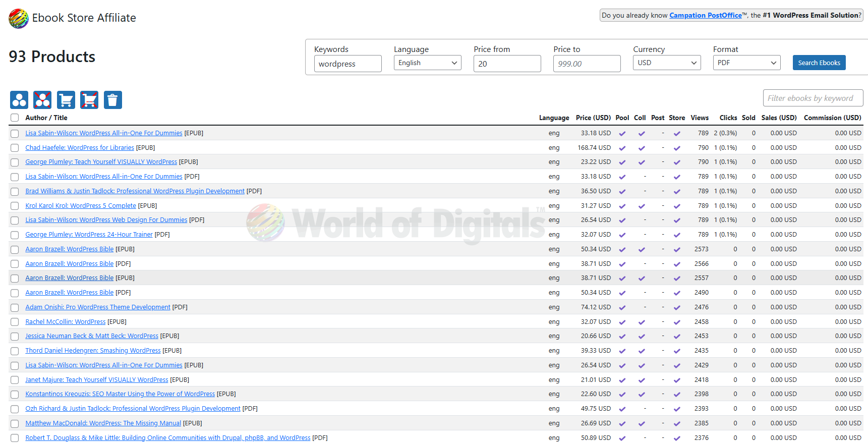Click Pool checkmark for Pro WordPress Theme Development
Viewport: 868px width, 443px height.
(622, 308)
